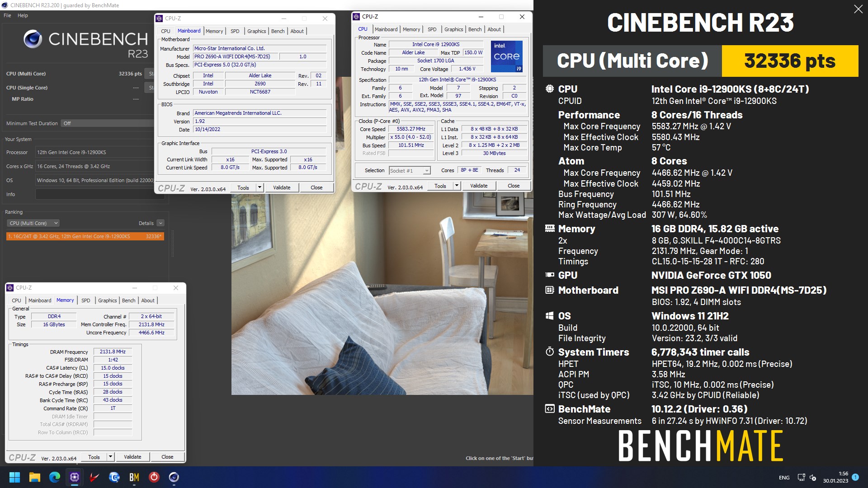The image size is (868, 488).
Task: Open the red MSI taskbar icon
Action: [94, 477]
